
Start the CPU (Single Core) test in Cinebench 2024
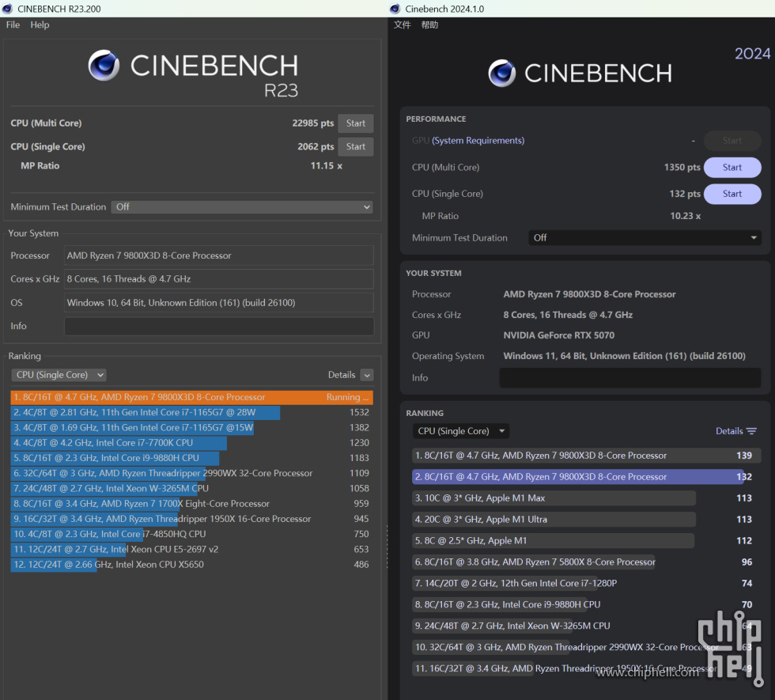[x=732, y=194]
